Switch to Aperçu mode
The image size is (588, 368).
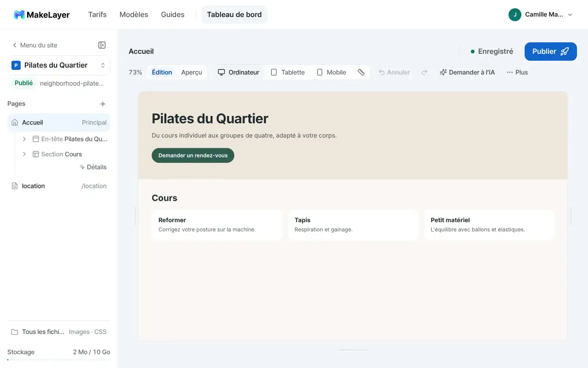pos(192,72)
